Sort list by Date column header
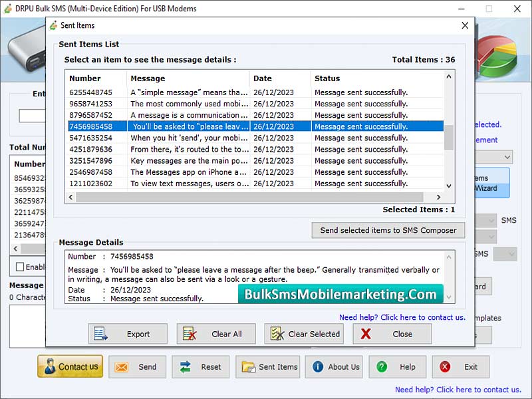 pos(280,78)
